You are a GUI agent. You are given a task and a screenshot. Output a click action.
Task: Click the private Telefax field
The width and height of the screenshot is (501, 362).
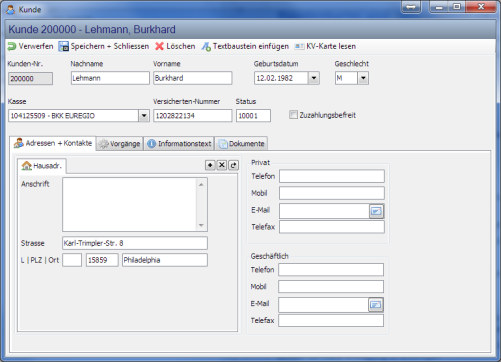(332, 227)
